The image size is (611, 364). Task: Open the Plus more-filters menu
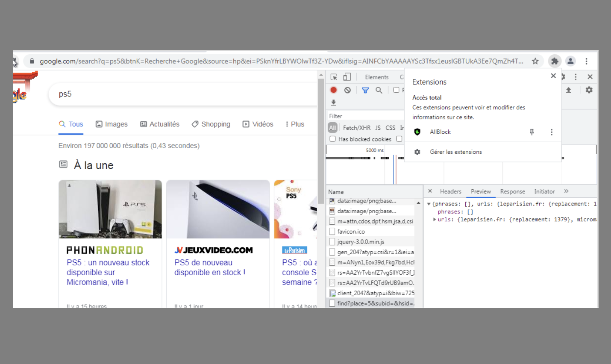295,124
